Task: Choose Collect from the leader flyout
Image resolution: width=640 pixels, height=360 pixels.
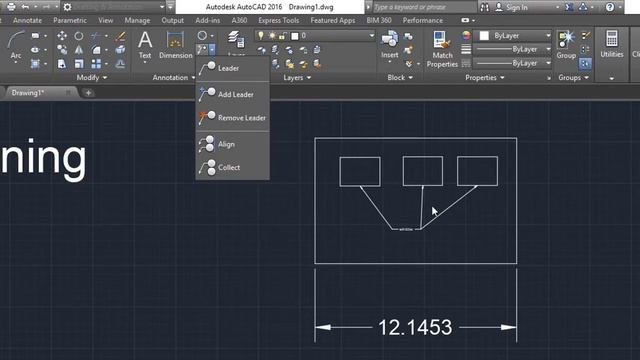Action: point(232,167)
